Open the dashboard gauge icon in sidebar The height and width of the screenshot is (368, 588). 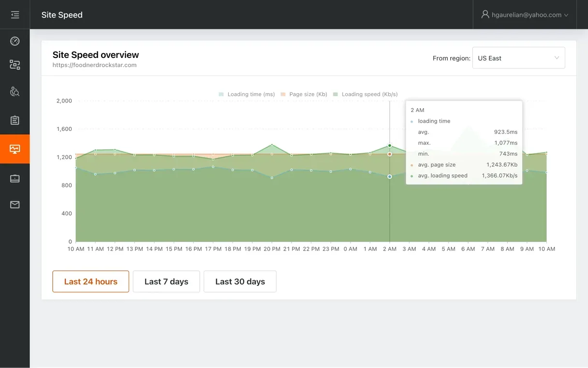[15, 41]
